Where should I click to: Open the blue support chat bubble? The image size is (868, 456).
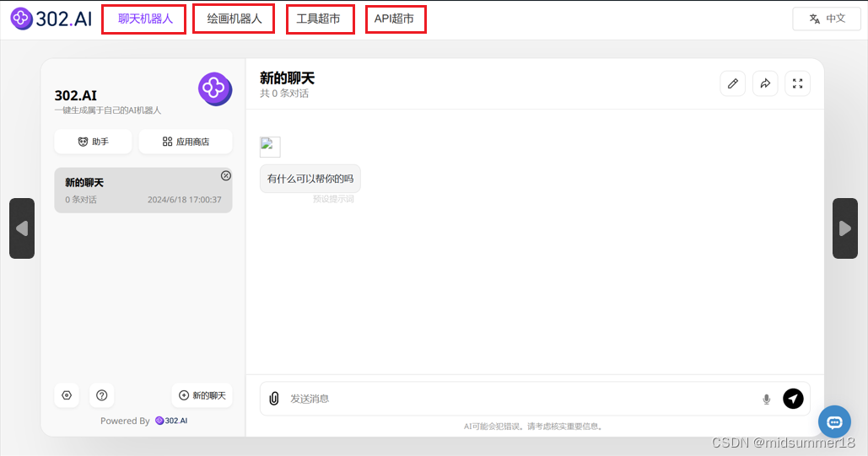[834, 421]
